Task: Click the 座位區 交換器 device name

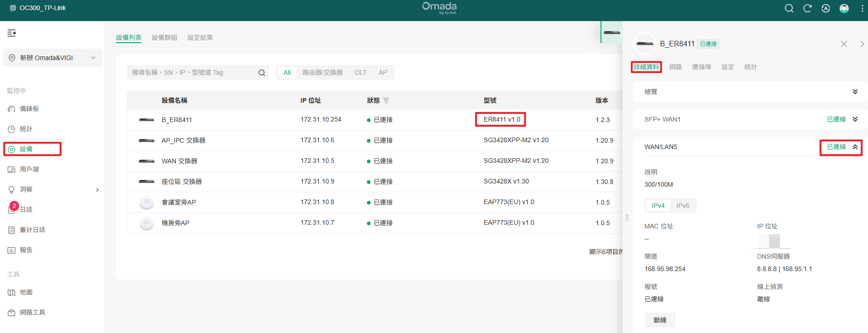Action: click(x=182, y=182)
